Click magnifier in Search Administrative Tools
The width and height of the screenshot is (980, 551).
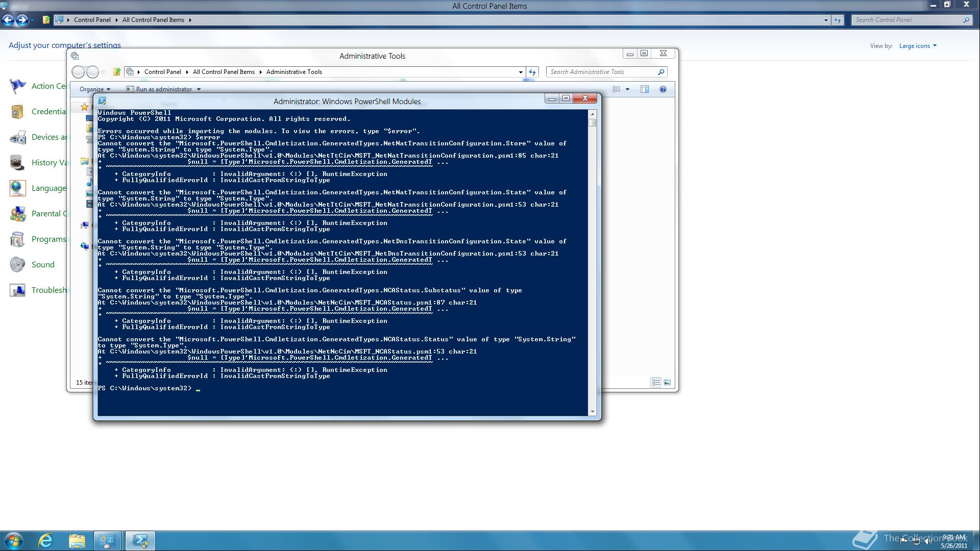coord(661,72)
